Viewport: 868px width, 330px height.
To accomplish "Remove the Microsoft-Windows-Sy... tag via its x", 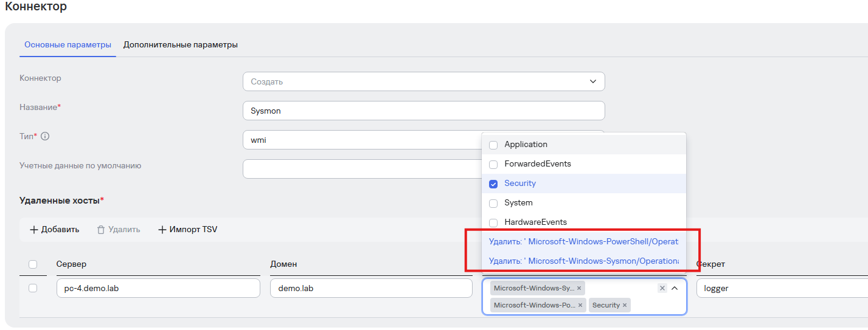I will click(579, 288).
